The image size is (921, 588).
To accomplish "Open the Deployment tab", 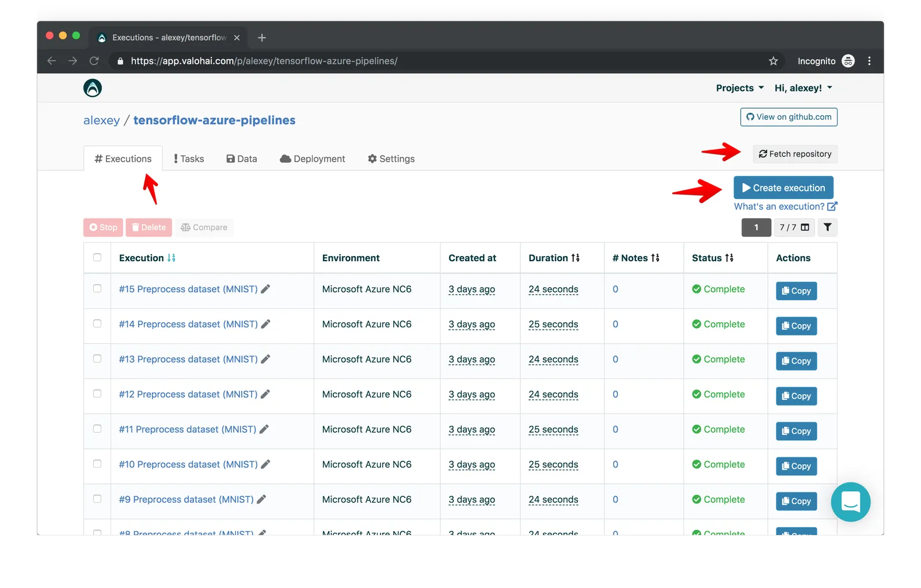I will coord(313,159).
